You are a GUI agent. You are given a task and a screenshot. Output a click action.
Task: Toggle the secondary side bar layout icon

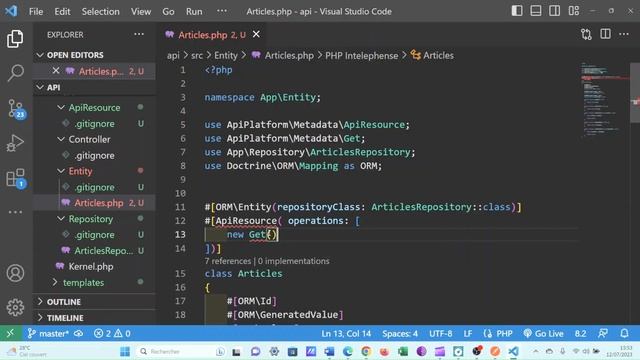[554, 11]
